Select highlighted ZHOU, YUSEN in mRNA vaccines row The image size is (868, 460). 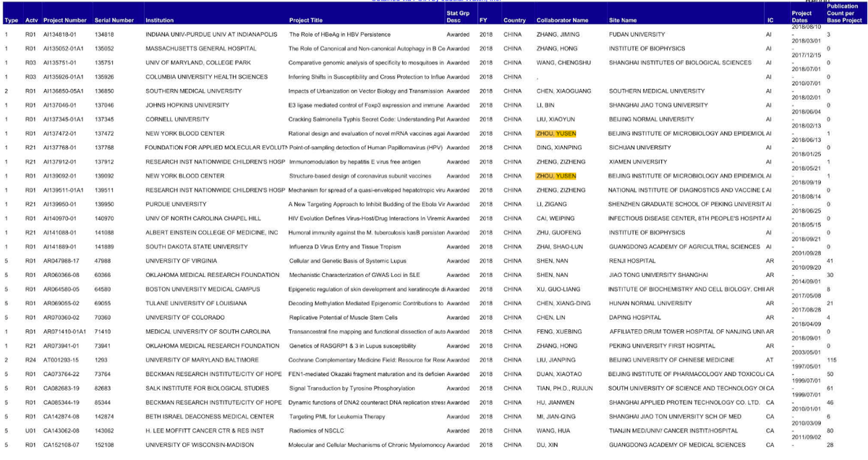[x=556, y=134]
